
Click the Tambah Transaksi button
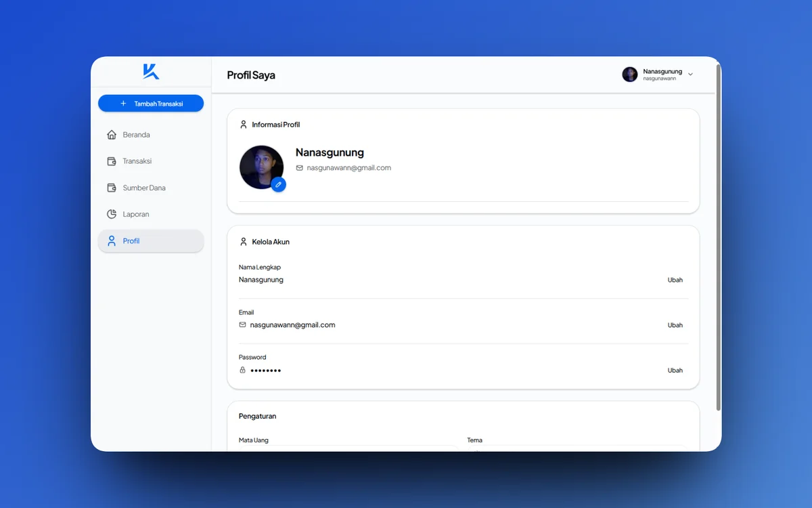tap(151, 104)
